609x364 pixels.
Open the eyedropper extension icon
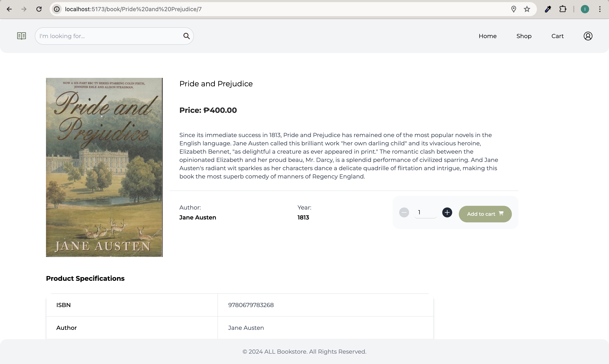pyautogui.click(x=548, y=9)
